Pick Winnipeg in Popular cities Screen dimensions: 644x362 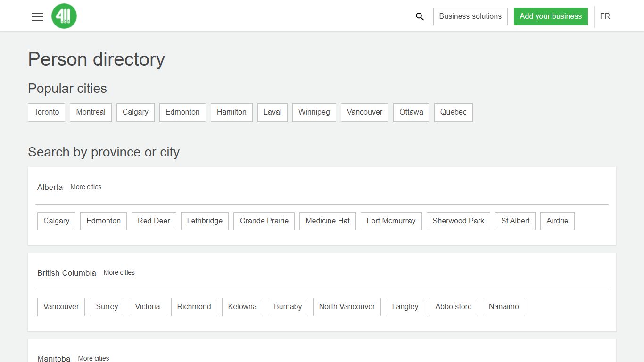pyautogui.click(x=314, y=112)
